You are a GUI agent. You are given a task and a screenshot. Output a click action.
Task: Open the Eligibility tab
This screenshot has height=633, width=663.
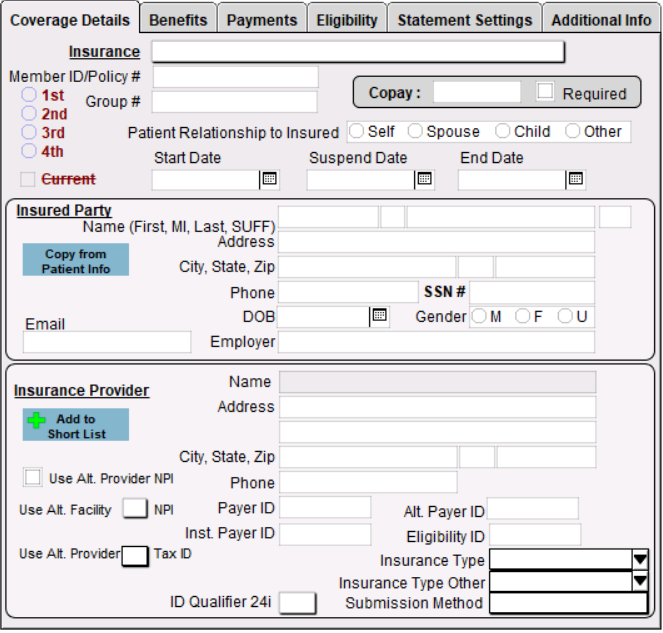(x=347, y=20)
